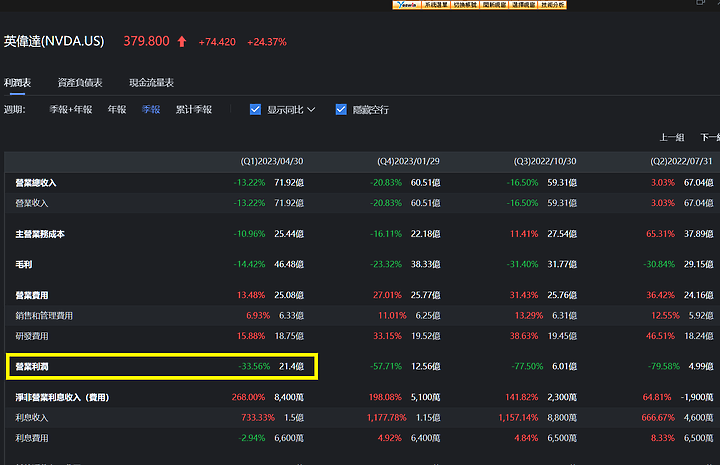
Task: Select the 營業總收入 row label
Action: 36,183
